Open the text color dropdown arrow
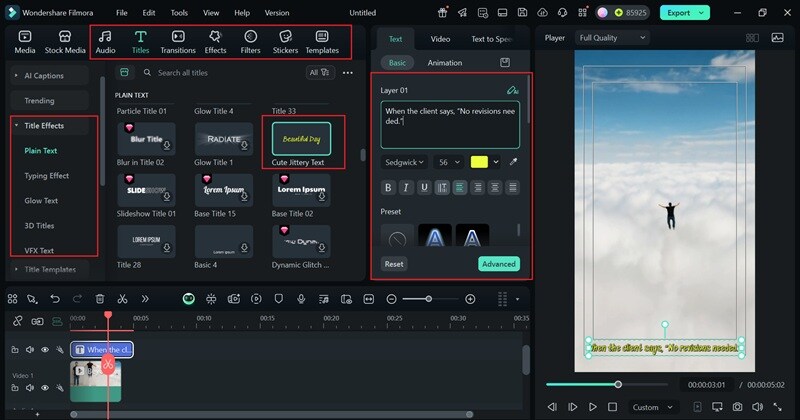 point(496,162)
